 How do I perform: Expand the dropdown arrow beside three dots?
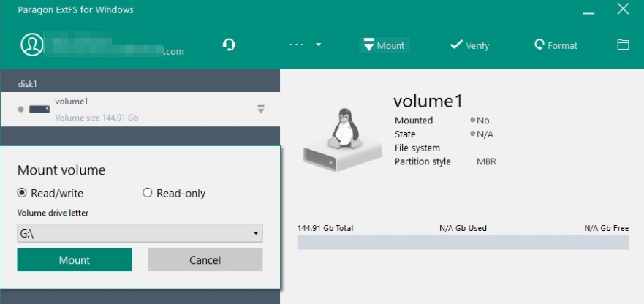[x=318, y=45]
